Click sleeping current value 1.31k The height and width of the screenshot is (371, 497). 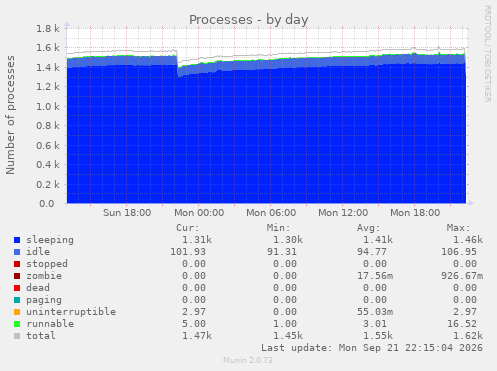pos(197,240)
